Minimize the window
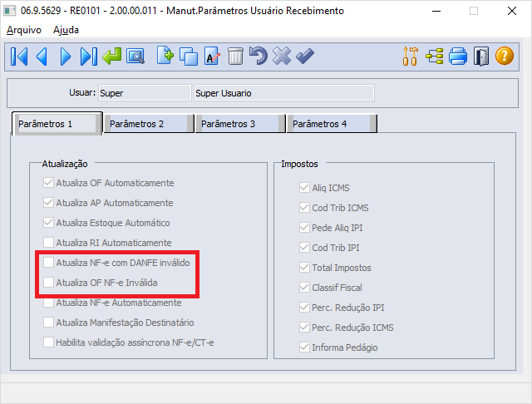Screen dimensions: 532x404 pos(436,11)
